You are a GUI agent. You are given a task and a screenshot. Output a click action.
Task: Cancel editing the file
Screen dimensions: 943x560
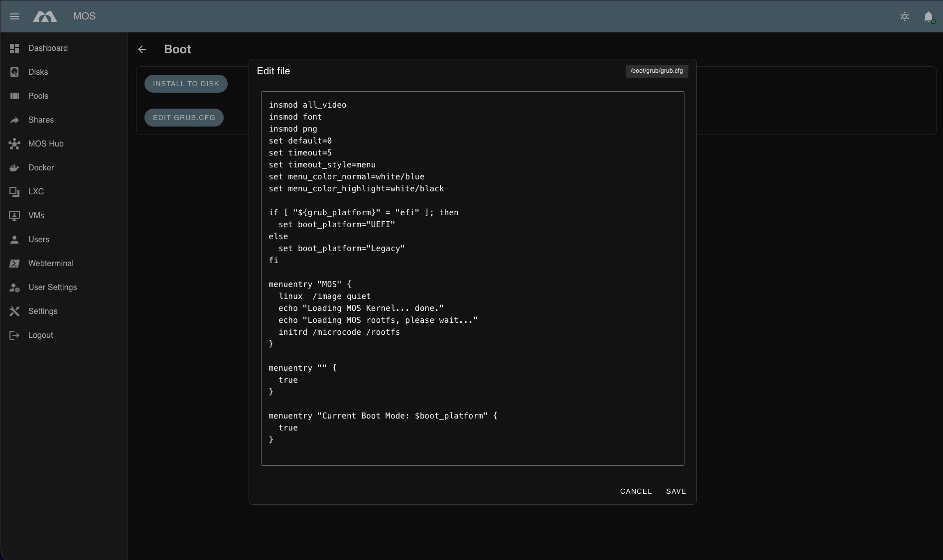point(636,491)
